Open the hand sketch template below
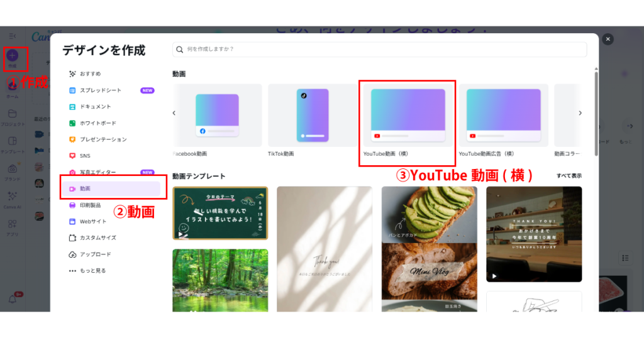Viewport: 644px width, 338px height. click(x=534, y=302)
